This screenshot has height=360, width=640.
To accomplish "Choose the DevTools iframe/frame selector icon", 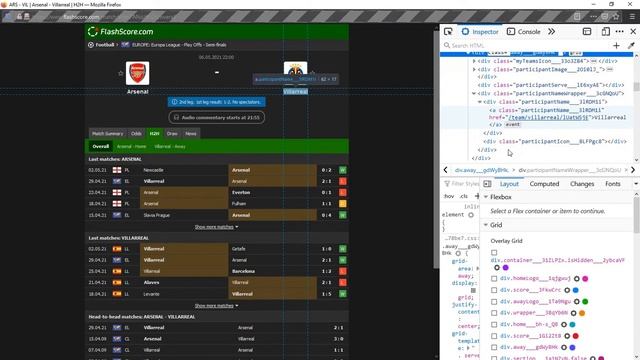I will [587, 31].
